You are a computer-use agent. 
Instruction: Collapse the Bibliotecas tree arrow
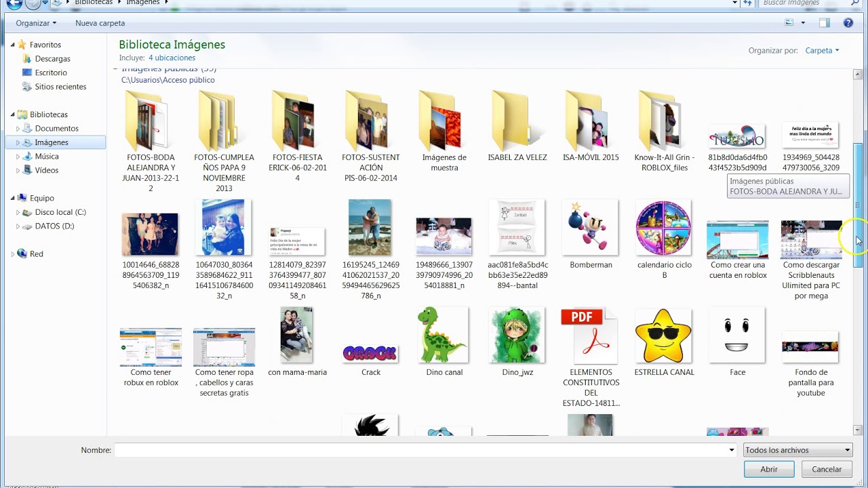[x=13, y=115]
